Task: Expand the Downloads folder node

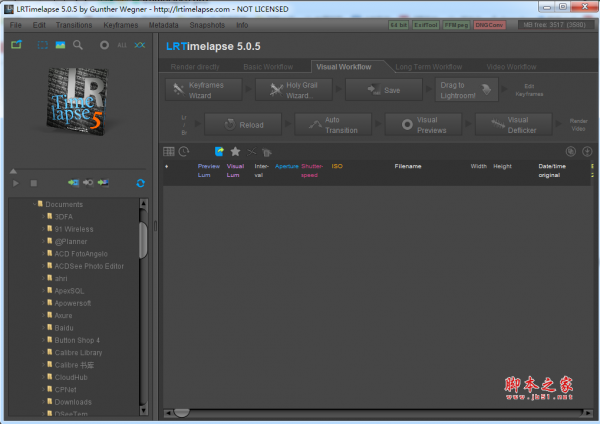Action: pos(44,401)
